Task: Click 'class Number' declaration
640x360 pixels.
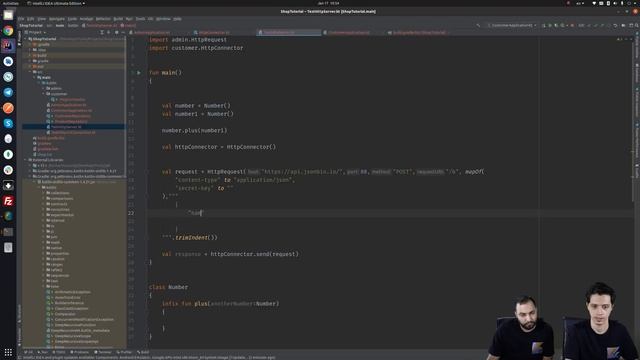Action: click(169, 287)
